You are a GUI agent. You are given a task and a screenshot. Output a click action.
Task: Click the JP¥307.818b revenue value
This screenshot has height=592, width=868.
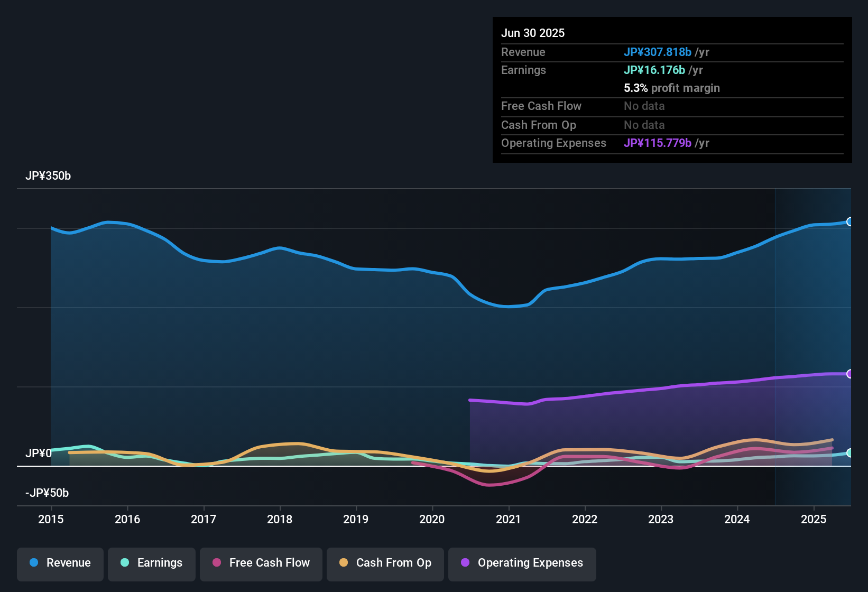click(658, 52)
